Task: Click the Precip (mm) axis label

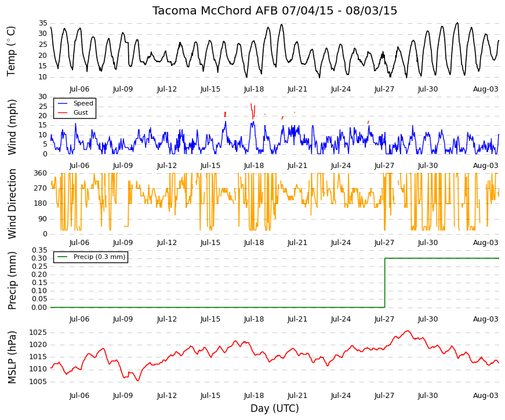Action: tap(12, 280)
